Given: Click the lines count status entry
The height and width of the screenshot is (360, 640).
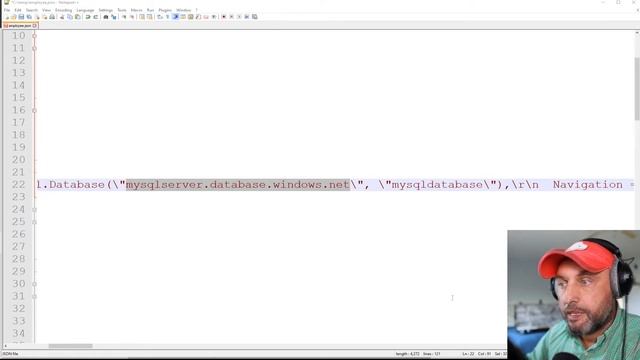Looking at the screenshot, I should 431,354.
